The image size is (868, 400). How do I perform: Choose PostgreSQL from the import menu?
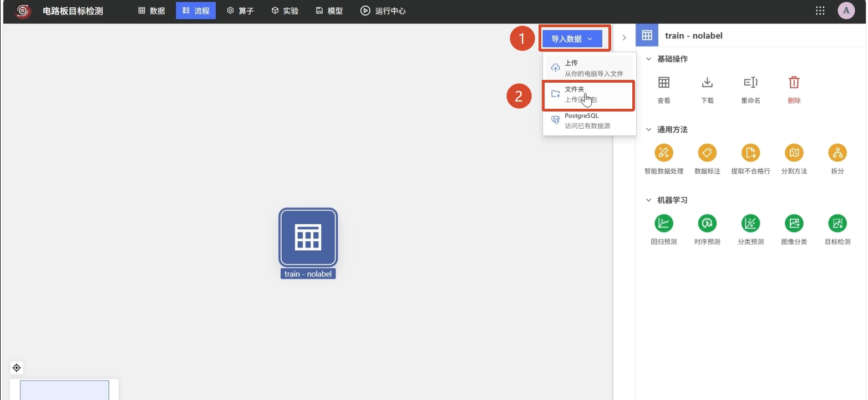click(590, 120)
